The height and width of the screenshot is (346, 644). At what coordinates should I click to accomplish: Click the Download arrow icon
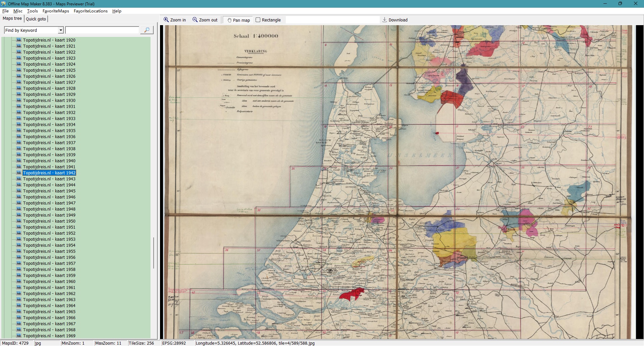click(385, 20)
